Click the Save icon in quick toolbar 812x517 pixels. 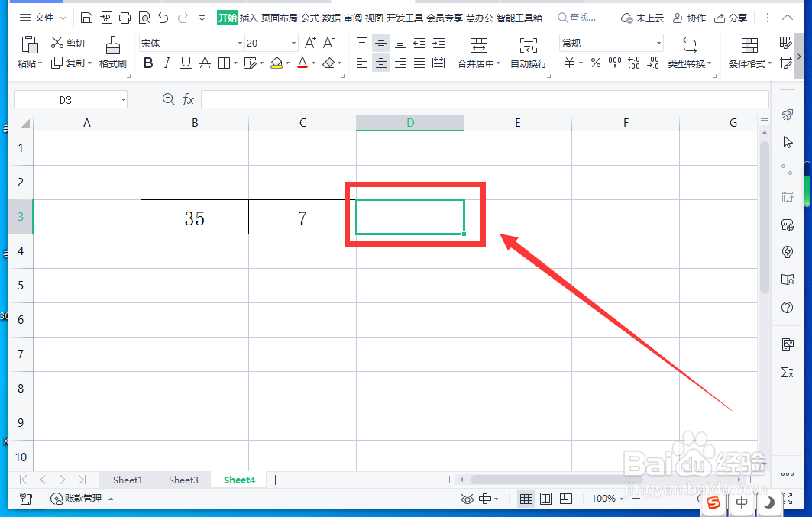click(x=86, y=18)
